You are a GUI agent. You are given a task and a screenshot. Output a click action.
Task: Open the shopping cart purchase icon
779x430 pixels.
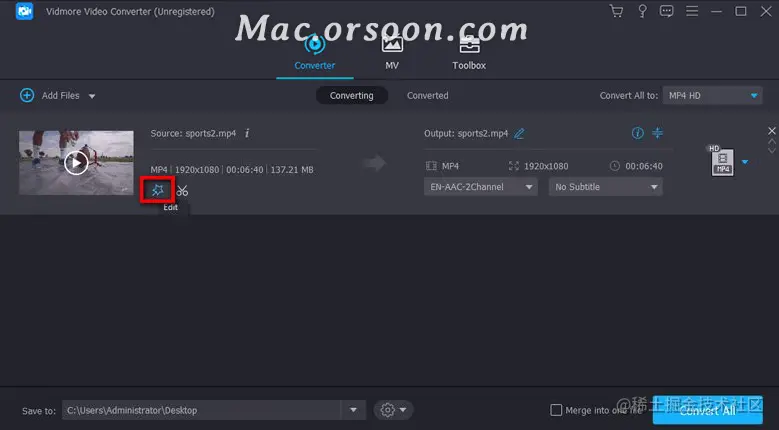617,11
